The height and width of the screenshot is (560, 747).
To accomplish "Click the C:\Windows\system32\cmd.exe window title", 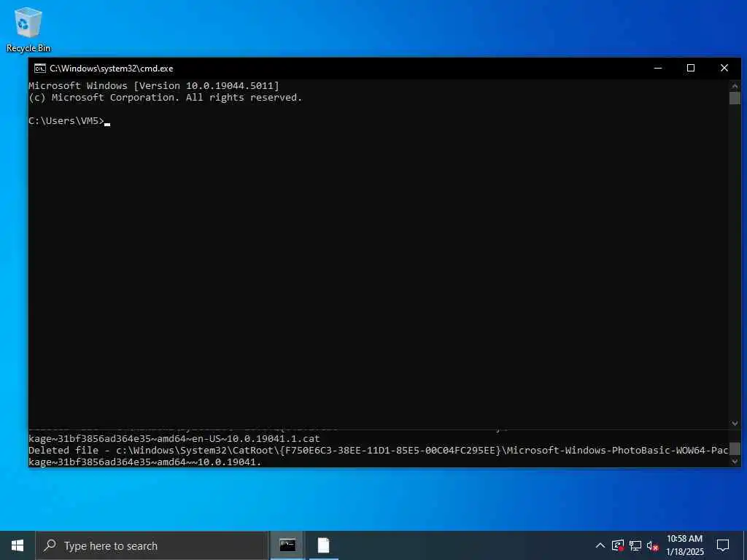I will pyautogui.click(x=112, y=69).
